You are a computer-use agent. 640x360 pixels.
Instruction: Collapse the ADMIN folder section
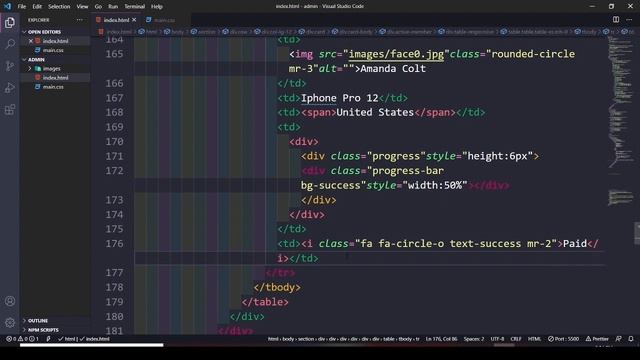[36, 60]
